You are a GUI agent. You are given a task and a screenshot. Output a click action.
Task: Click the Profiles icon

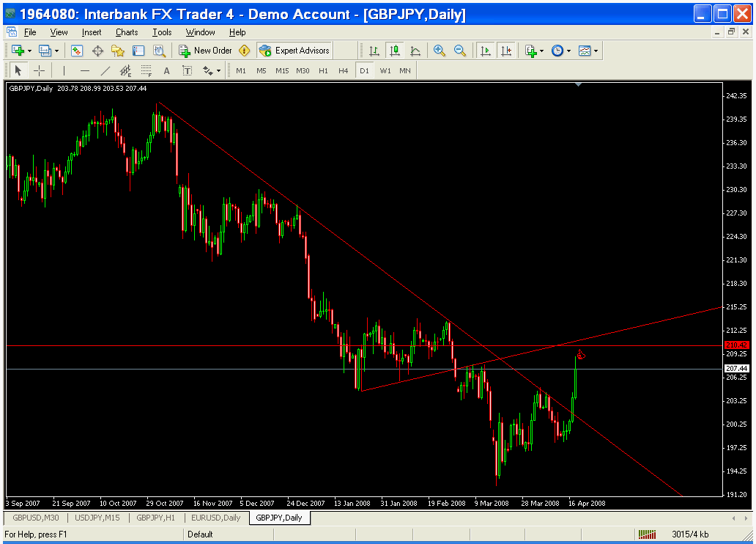(x=45, y=51)
